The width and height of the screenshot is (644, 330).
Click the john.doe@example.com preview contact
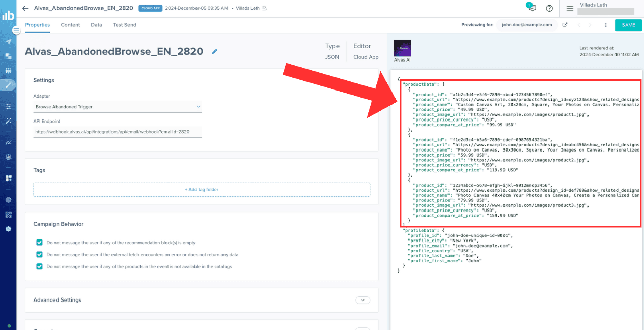pos(527,25)
